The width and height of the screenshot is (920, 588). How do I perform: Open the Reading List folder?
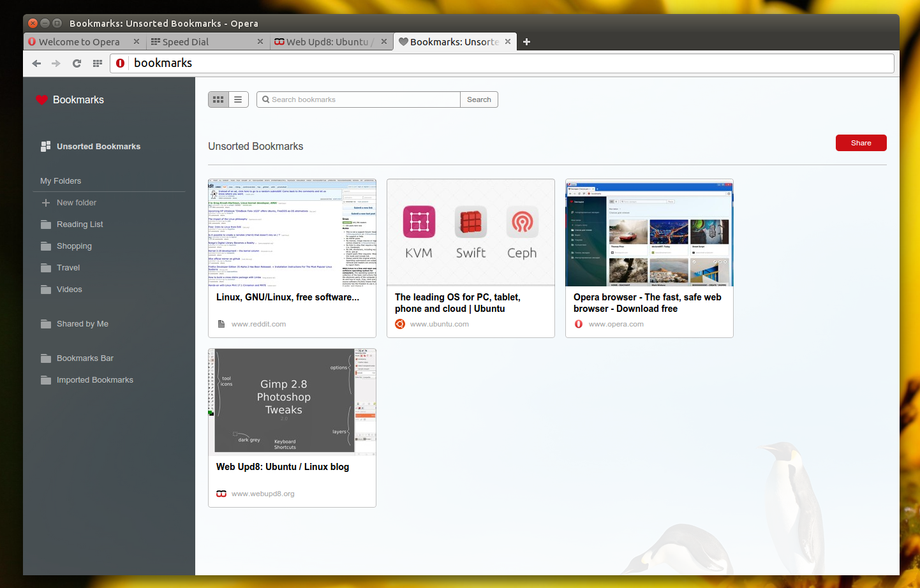point(80,224)
